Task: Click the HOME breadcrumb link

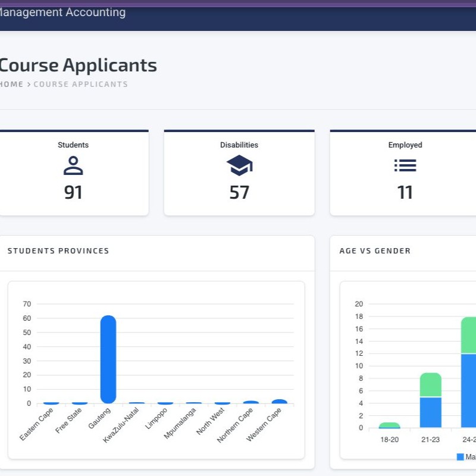Action: tap(11, 84)
